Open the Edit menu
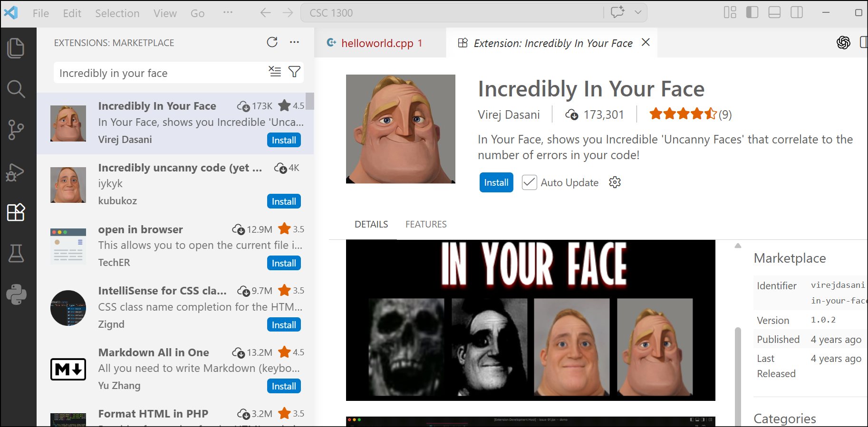This screenshot has height=427, width=868. pyautogui.click(x=72, y=13)
